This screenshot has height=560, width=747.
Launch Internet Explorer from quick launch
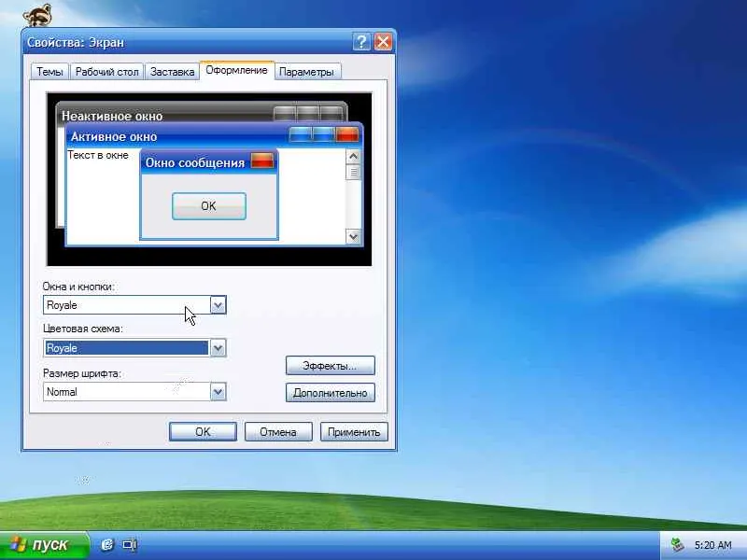[x=107, y=544]
